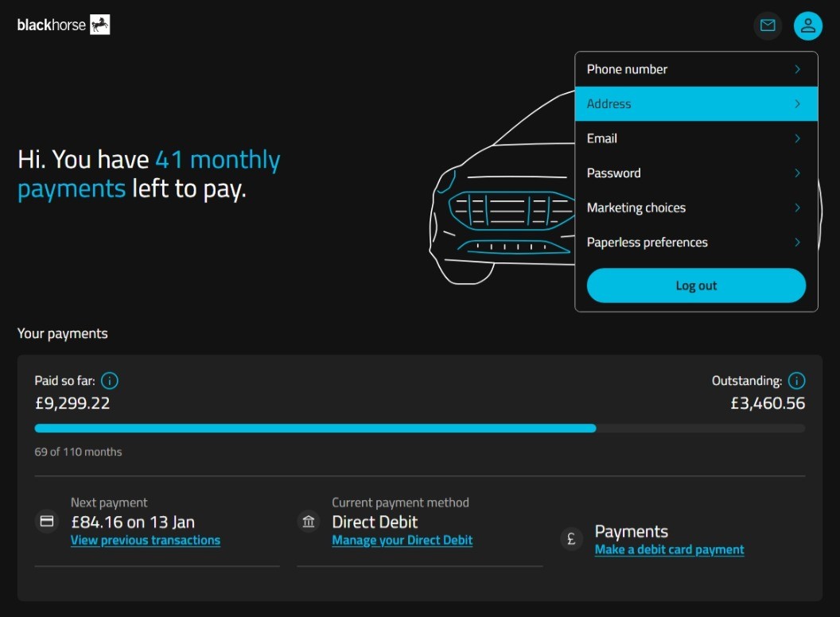The height and width of the screenshot is (617, 840).
Task: Click the user profile icon
Action: (807, 25)
